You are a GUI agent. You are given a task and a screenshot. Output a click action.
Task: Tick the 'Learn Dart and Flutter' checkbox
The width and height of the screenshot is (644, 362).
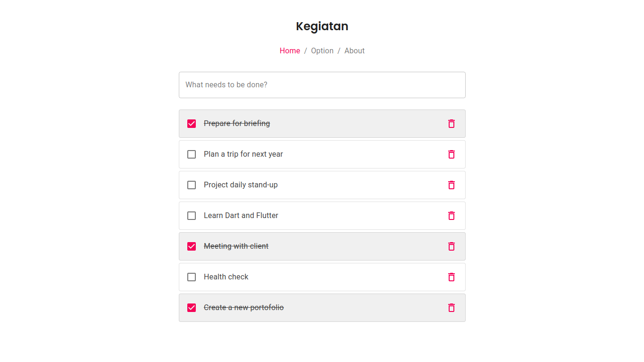pyautogui.click(x=192, y=216)
